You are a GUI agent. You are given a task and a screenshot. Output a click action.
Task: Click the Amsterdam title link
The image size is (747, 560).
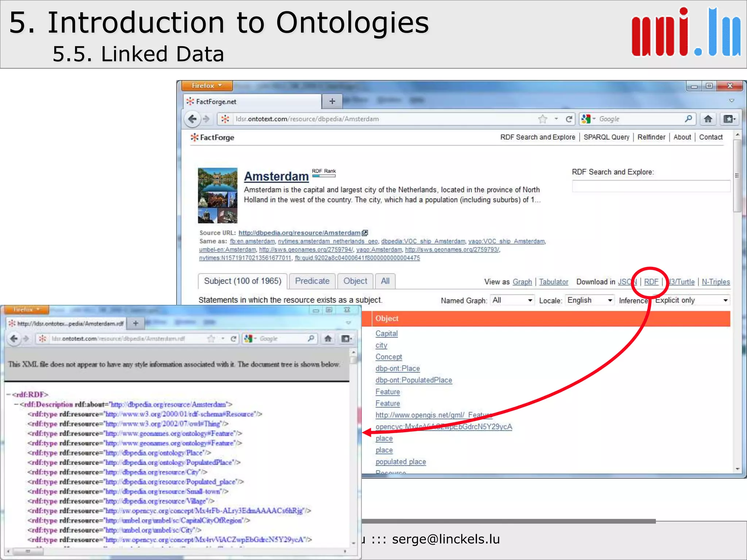[x=276, y=176]
